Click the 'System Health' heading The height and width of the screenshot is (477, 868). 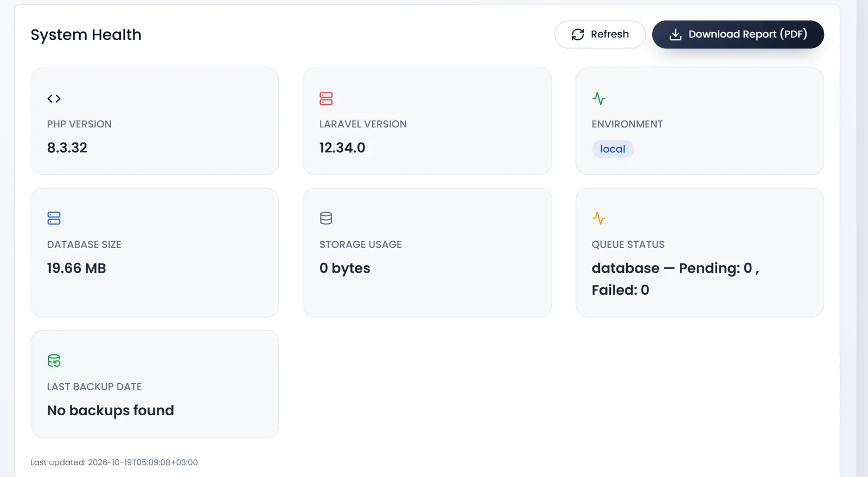(x=86, y=35)
